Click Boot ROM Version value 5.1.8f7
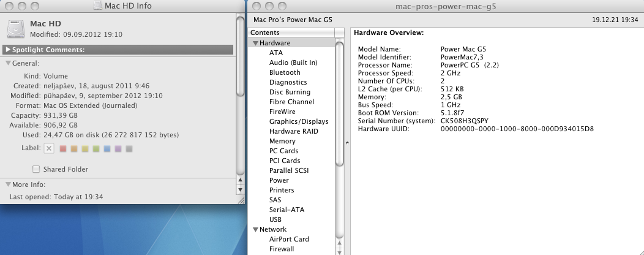 point(452,113)
